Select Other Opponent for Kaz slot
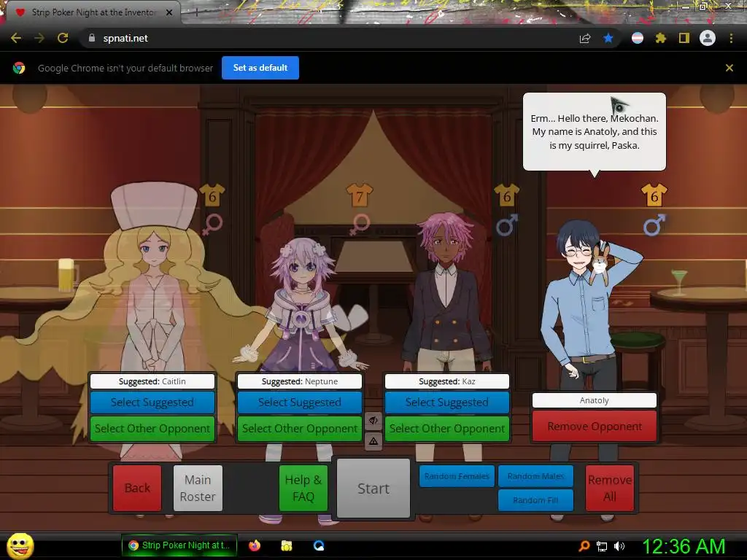Image resolution: width=747 pixels, height=560 pixels. click(447, 429)
